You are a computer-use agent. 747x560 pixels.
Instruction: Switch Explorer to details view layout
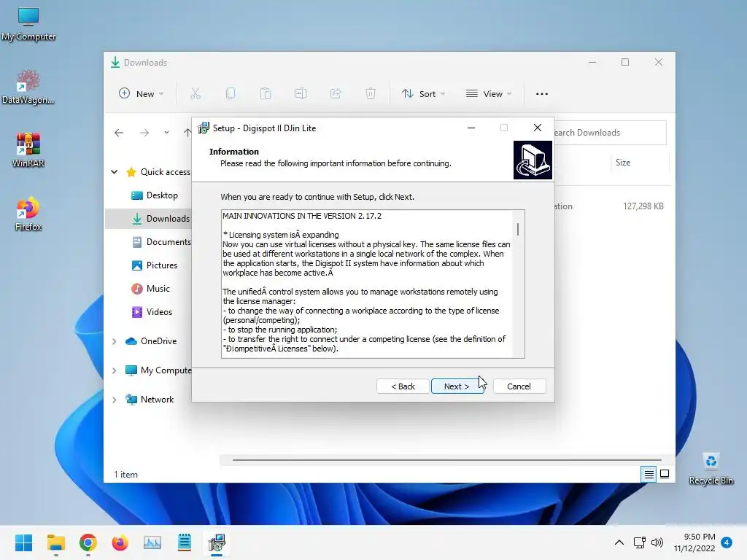(x=649, y=474)
